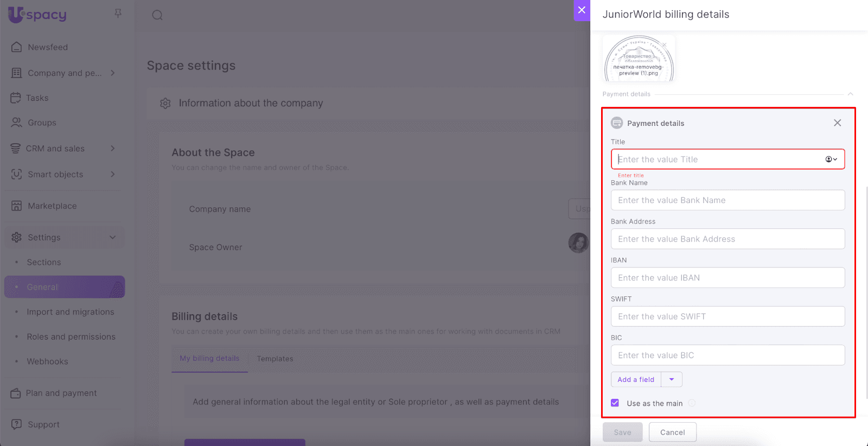Remove the Payment details block with X

(x=837, y=123)
